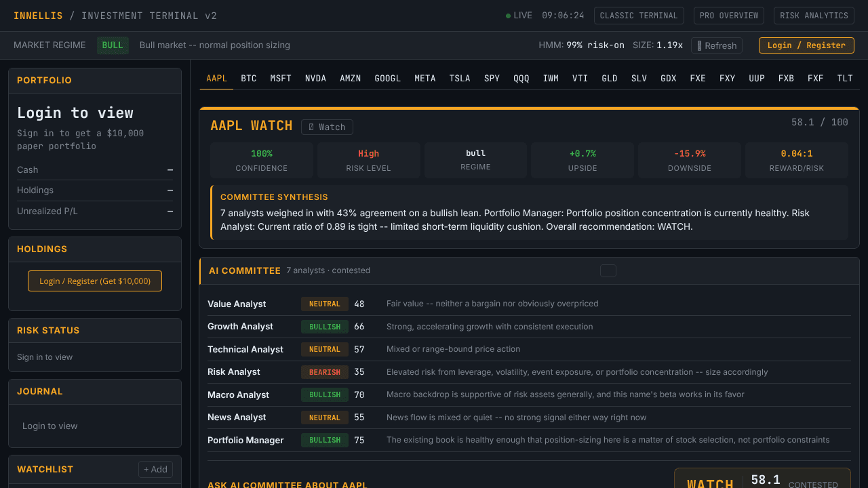Switch to Classic Terminal view
This screenshot has height=488, width=868.
coord(639,16)
